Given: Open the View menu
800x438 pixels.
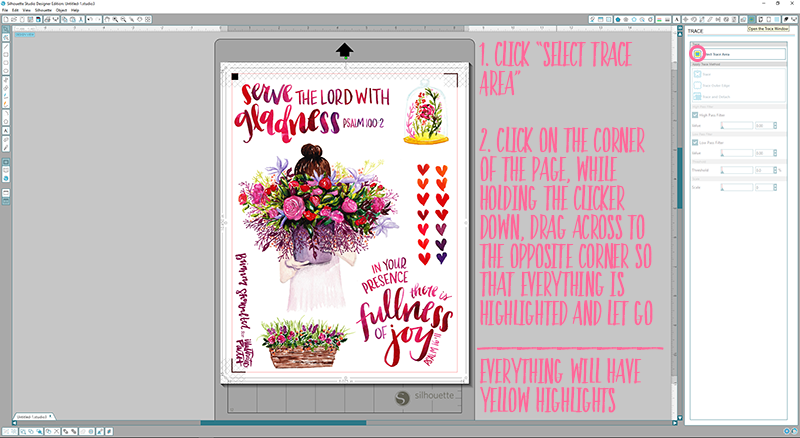Looking at the screenshot, I should click(27, 10).
